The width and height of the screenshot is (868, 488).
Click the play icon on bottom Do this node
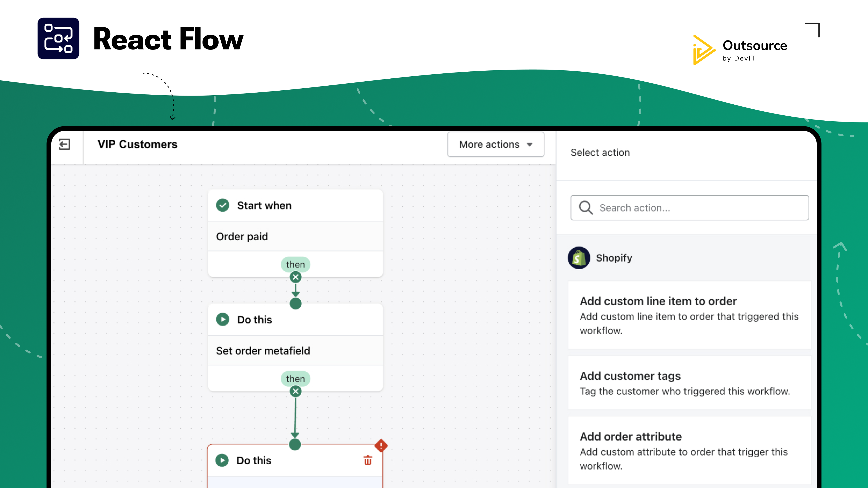tap(222, 460)
